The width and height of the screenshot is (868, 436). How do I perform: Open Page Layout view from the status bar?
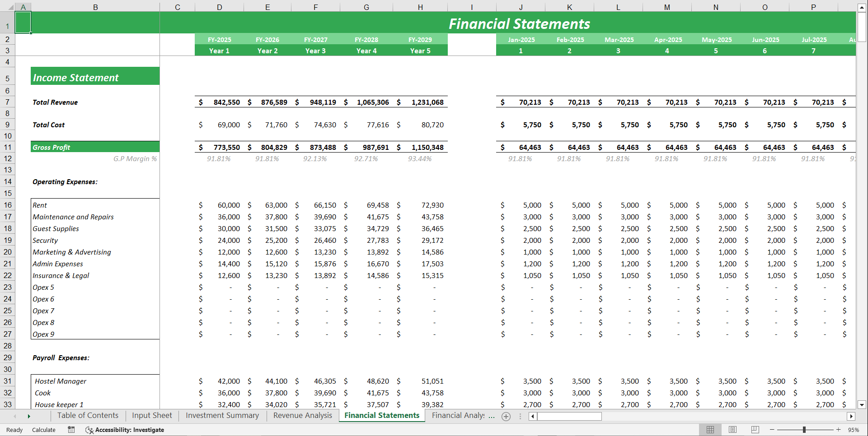[732, 429]
